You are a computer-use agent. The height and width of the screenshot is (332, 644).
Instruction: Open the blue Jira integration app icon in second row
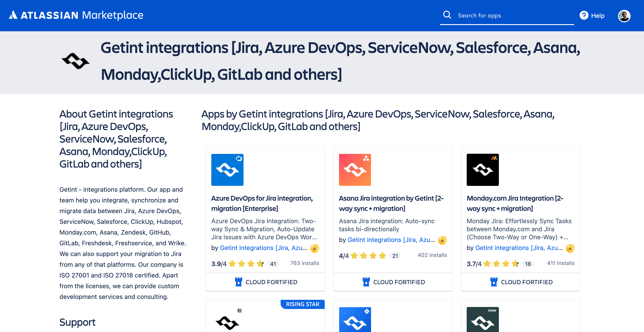(x=355, y=319)
